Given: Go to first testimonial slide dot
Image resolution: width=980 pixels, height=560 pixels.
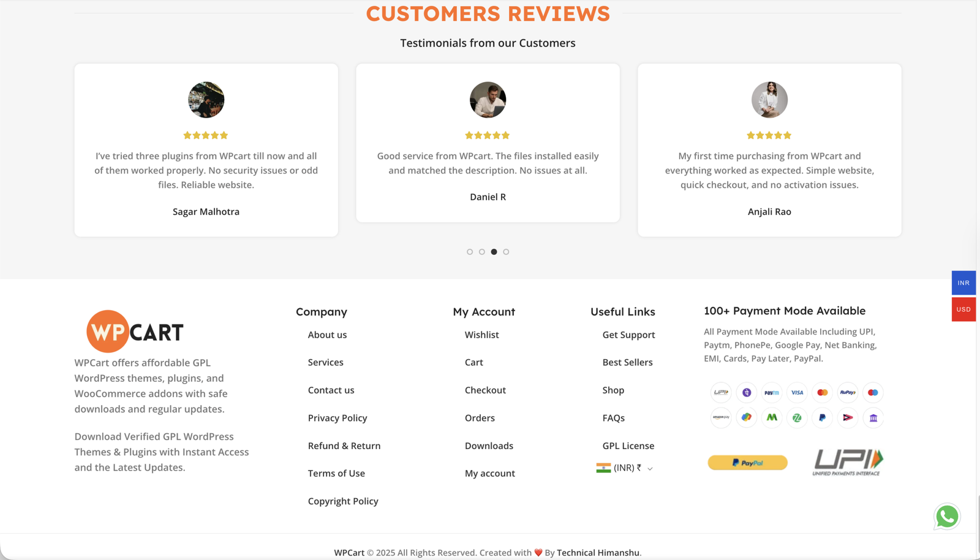Looking at the screenshot, I should (x=470, y=252).
